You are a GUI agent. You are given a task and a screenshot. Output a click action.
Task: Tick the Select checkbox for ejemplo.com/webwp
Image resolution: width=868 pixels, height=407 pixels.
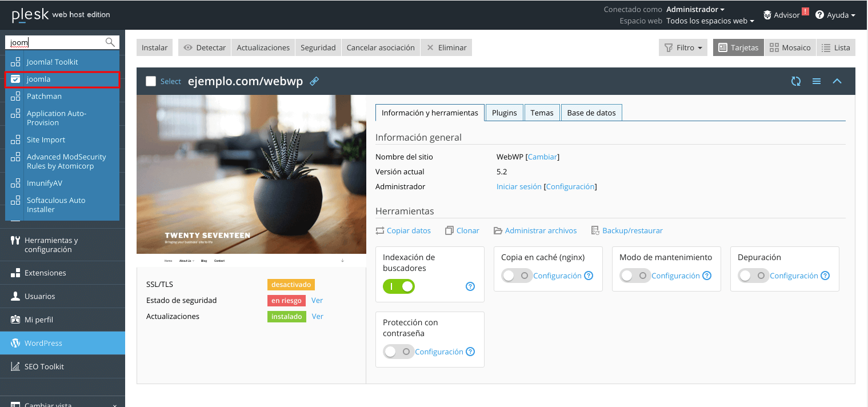click(151, 81)
